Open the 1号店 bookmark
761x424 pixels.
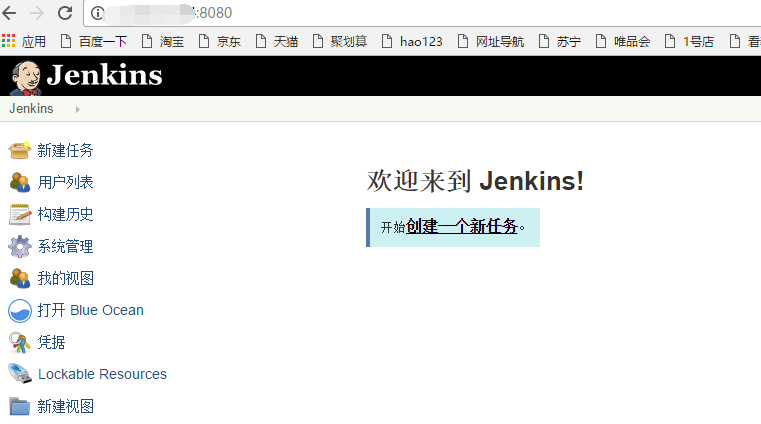(689, 42)
